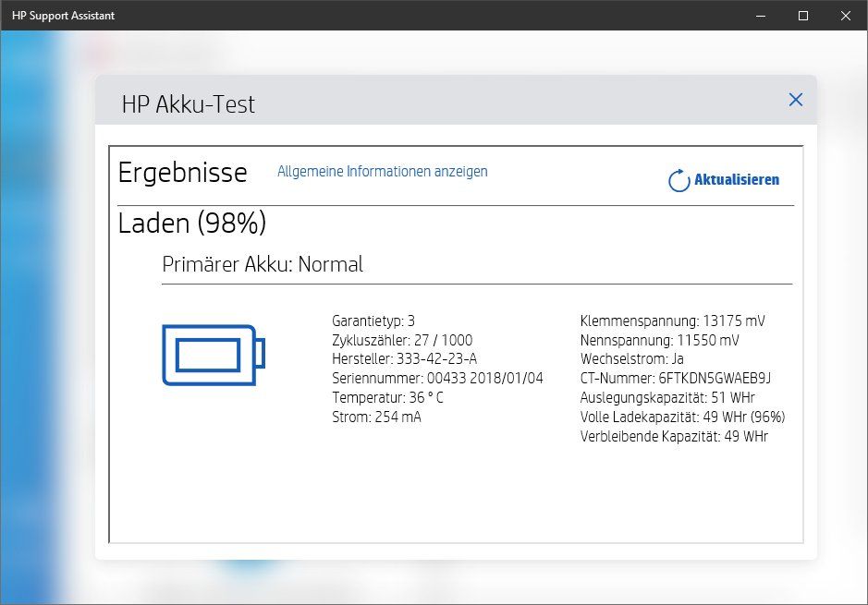Click the Aktualisieren refresh button
Image resolution: width=868 pixels, height=605 pixels.
[x=724, y=180]
